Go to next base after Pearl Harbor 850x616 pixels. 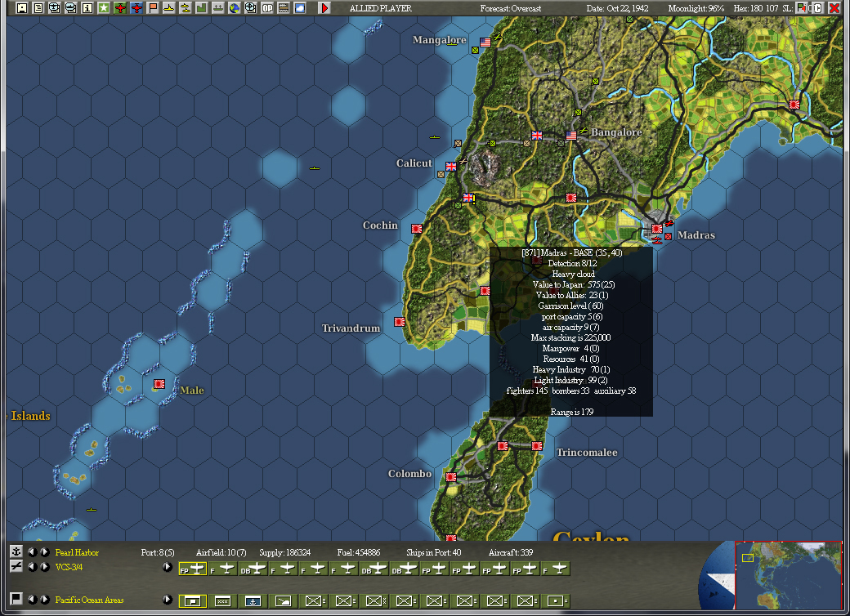(45, 552)
